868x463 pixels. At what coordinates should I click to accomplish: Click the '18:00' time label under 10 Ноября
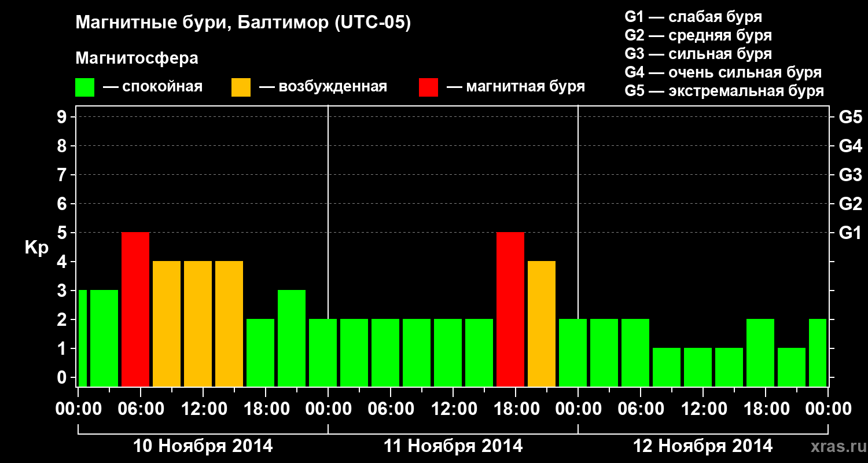[x=266, y=409]
